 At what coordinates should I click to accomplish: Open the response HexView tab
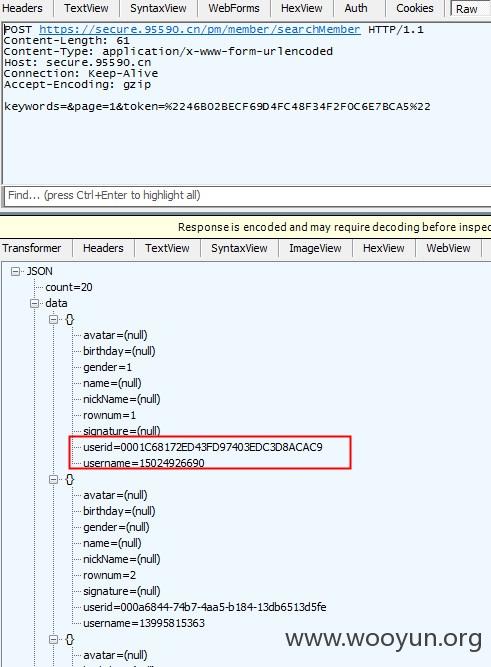(383, 248)
